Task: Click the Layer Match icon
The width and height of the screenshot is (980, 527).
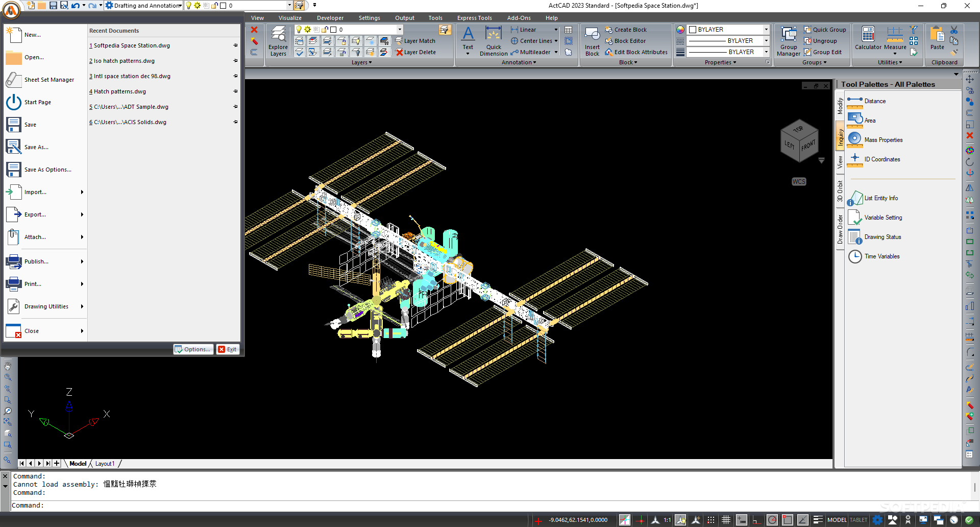Action: [x=399, y=41]
